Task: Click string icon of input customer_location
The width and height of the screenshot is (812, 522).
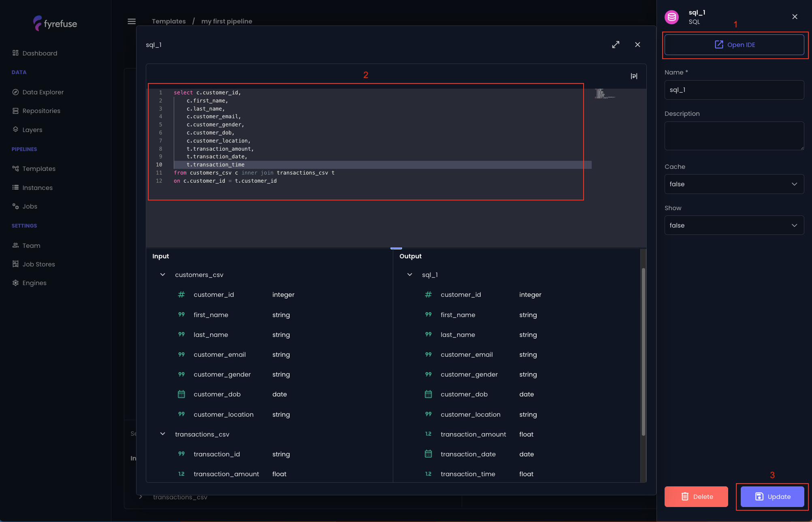Action: 181,414
